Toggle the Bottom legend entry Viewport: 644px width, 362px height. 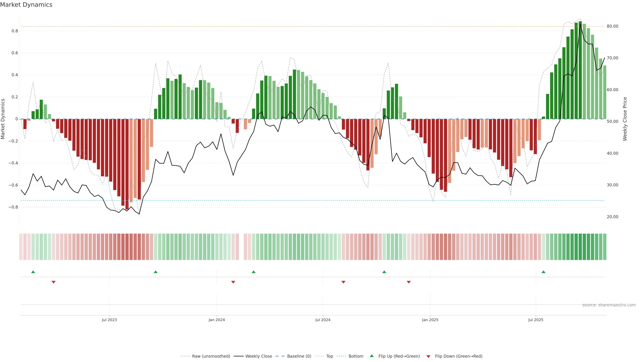356,356
